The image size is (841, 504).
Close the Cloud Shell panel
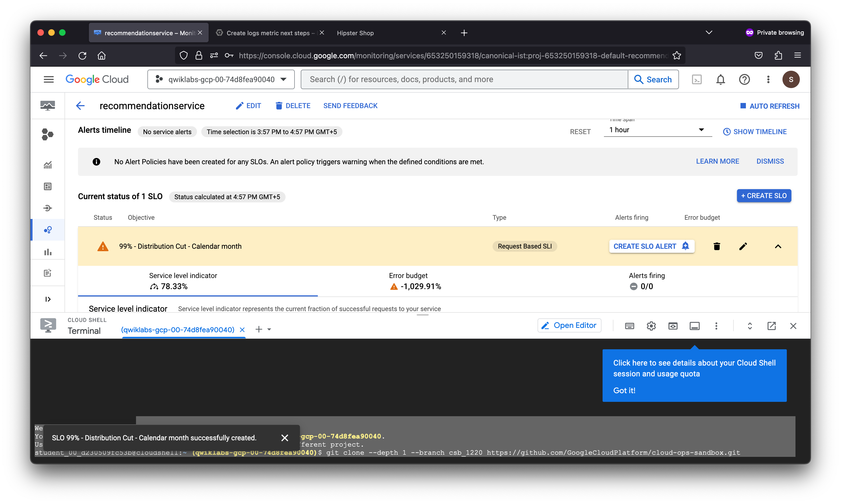click(793, 326)
